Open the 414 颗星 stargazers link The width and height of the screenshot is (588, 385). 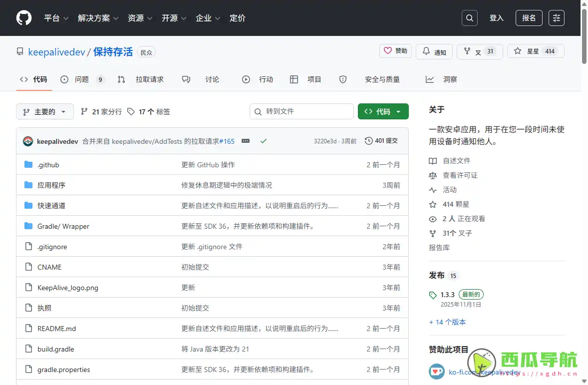coord(456,204)
